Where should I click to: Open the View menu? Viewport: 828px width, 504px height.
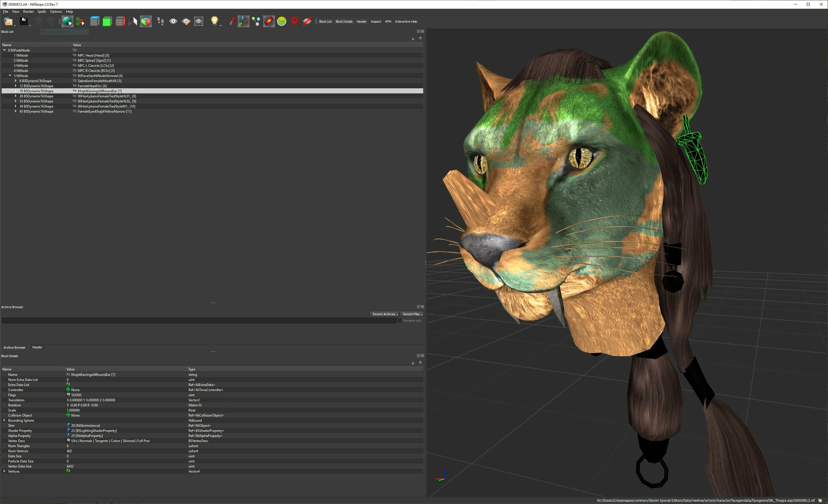(x=16, y=12)
